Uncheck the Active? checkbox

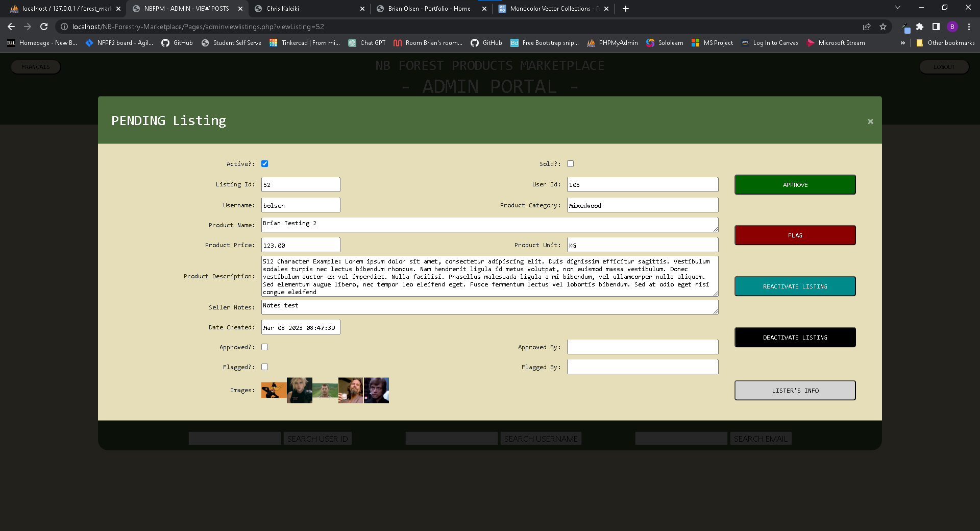[x=264, y=164]
